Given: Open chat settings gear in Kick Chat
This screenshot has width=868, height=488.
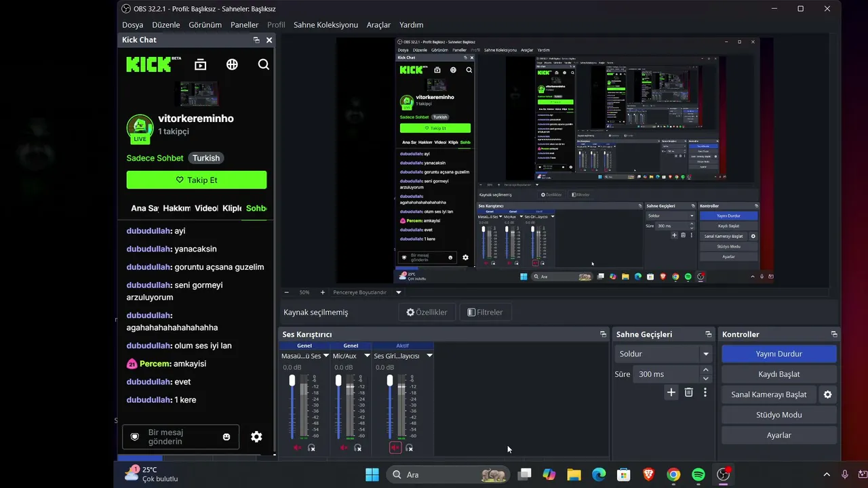Looking at the screenshot, I should click(256, 437).
